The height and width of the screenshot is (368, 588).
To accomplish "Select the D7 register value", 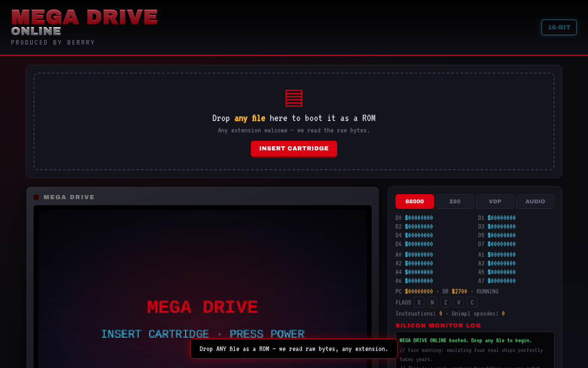I will pyautogui.click(x=502, y=244).
